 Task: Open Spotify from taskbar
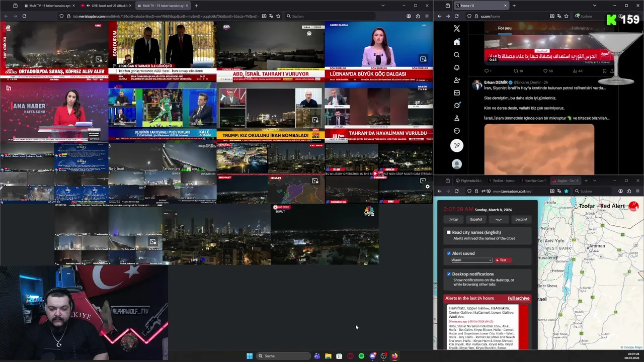point(361,356)
